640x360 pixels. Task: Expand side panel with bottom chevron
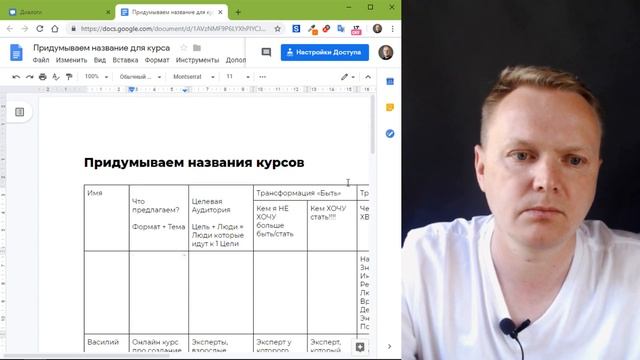tap(389, 346)
